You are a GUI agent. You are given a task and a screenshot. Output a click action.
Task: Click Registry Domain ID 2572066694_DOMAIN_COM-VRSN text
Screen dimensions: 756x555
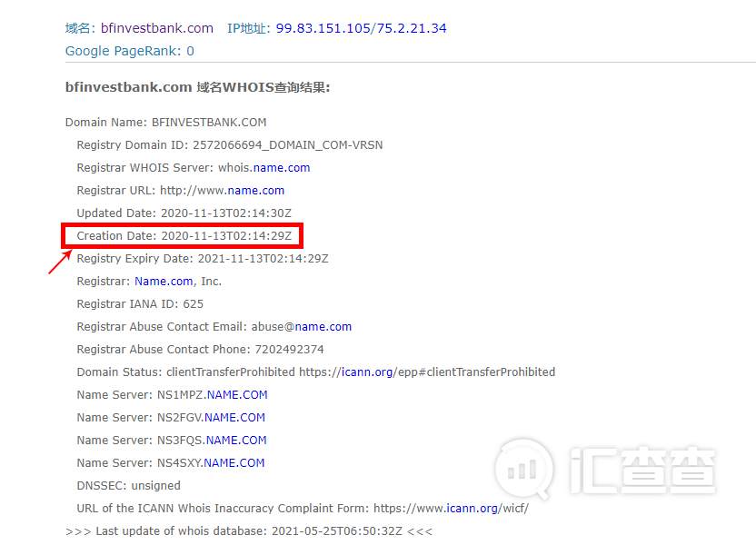[230, 145]
